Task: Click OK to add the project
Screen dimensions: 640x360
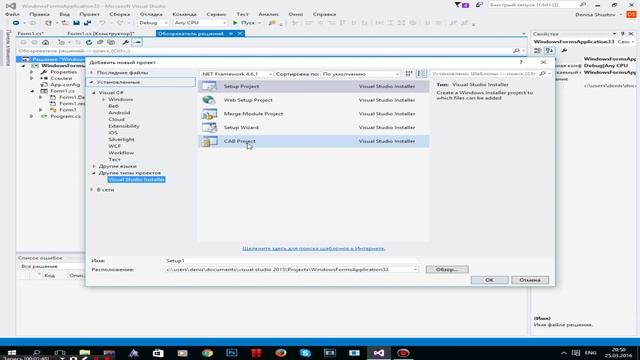Action: click(489, 280)
